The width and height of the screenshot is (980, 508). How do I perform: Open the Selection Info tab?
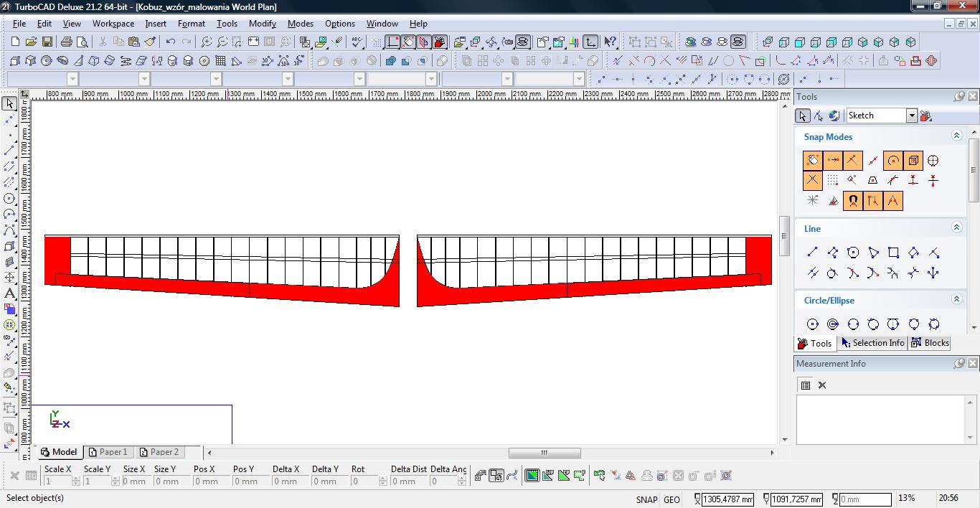point(872,343)
